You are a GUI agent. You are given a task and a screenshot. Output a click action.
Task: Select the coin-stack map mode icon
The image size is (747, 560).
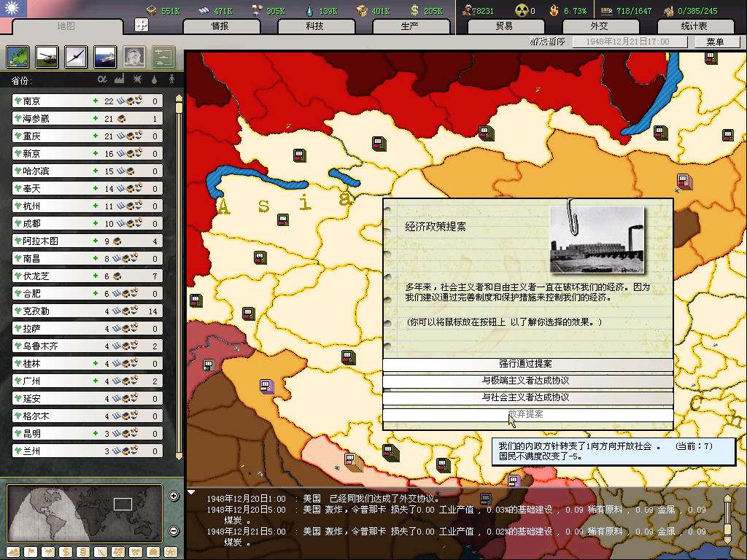tap(83, 552)
